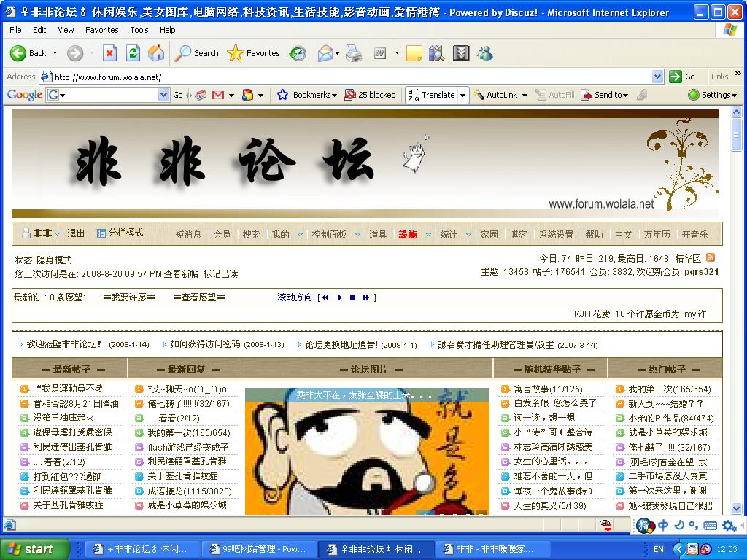
Task: Toggle the 25 blocked popup blocker
Action: [370, 95]
